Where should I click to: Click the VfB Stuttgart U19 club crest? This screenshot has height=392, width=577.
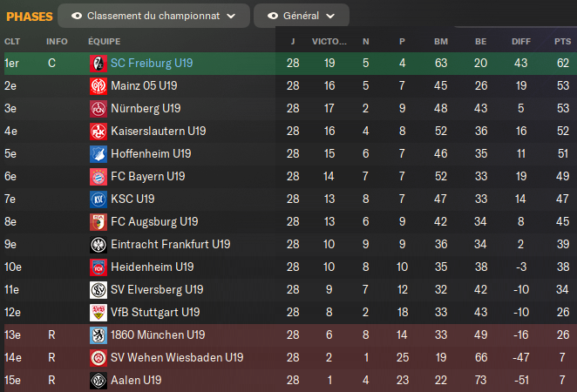click(98, 312)
